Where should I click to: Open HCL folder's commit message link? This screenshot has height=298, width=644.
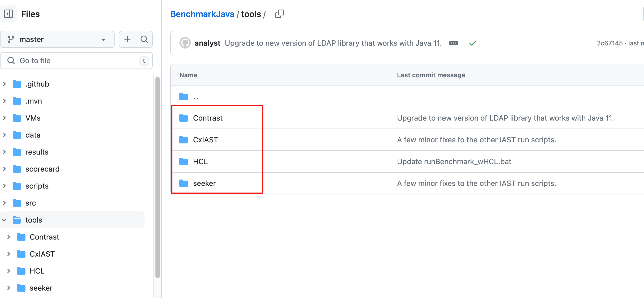[454, 161]
